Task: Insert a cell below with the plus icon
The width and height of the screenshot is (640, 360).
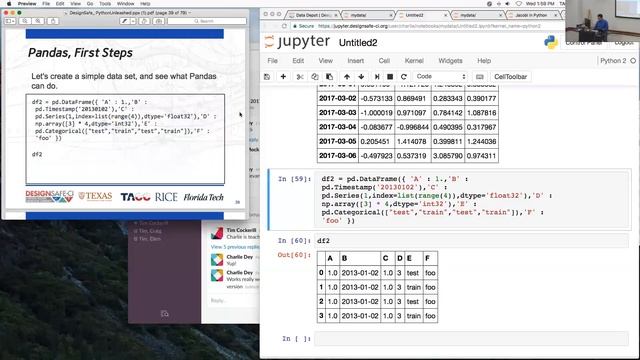Action: coord(283,77)
